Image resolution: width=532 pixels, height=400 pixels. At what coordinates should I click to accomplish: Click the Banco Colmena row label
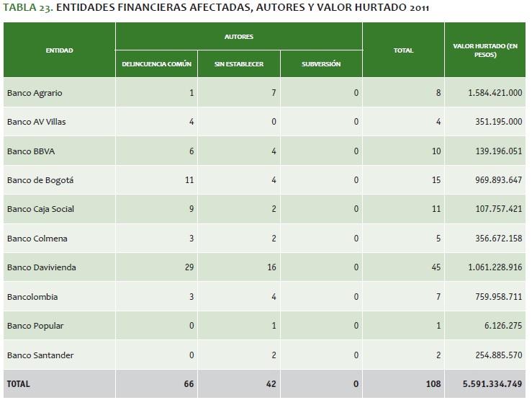37,239
